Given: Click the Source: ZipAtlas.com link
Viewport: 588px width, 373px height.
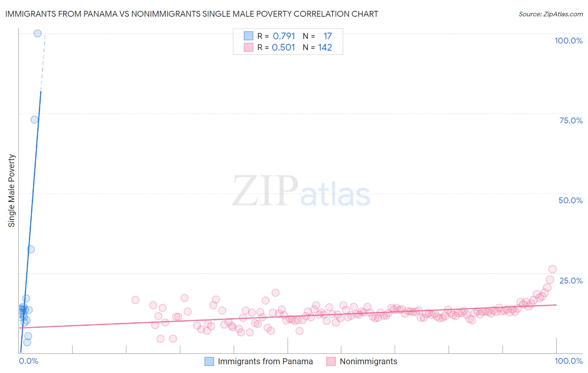Looking at the screenshot, I should tap(550, 14).
